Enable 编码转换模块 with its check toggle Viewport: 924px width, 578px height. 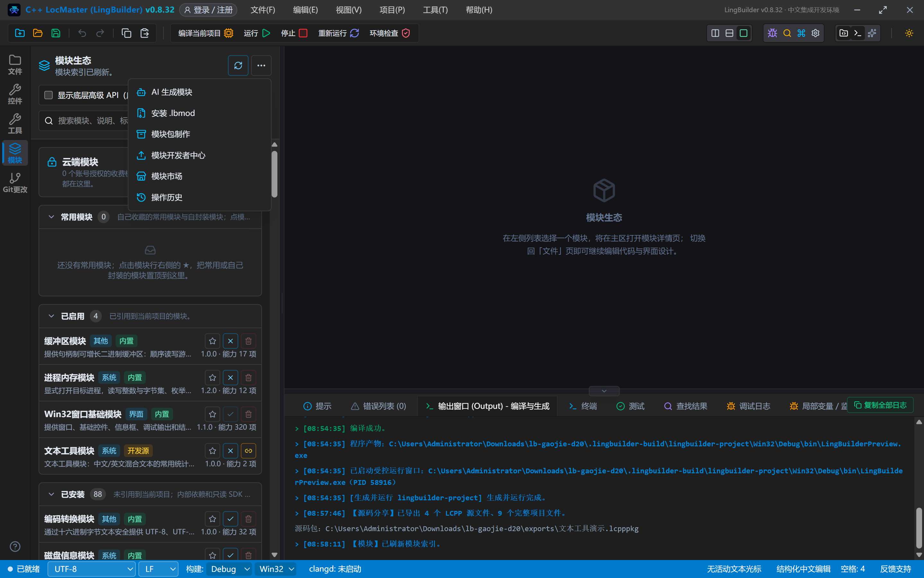[231, 519]
